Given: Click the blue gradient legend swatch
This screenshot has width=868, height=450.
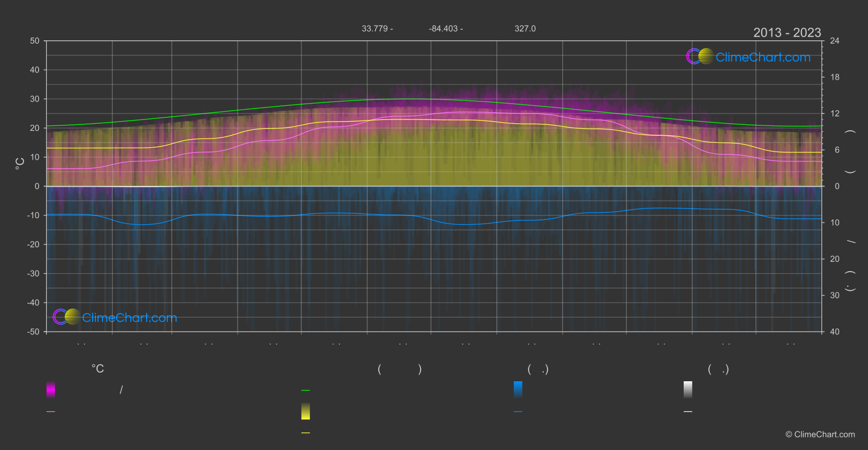Looking at the screenshot, I should click(518, 389).
